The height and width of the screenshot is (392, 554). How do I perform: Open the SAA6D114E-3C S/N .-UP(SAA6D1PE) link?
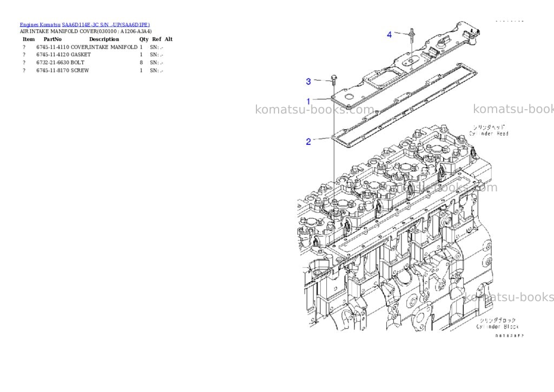(105, 25)
